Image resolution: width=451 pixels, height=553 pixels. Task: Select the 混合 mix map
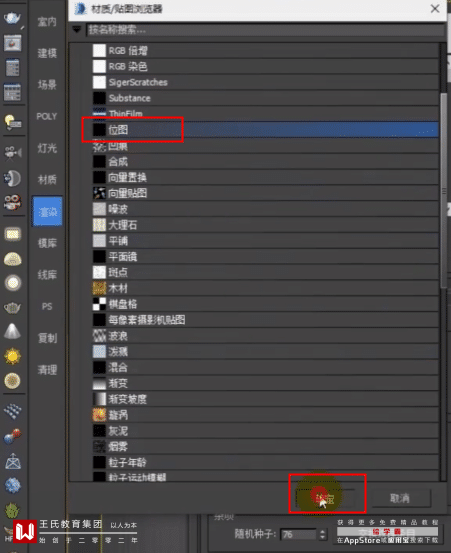coord(265,367)
